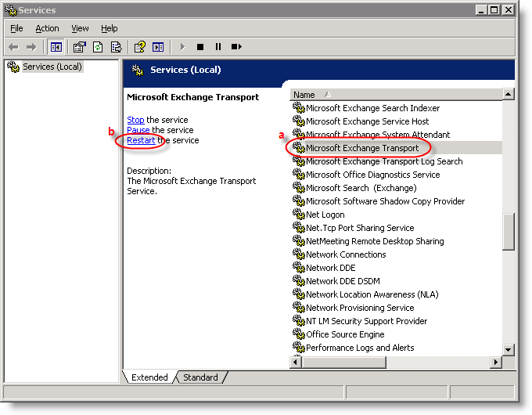Sort by the Name column header

coord(396,95)
